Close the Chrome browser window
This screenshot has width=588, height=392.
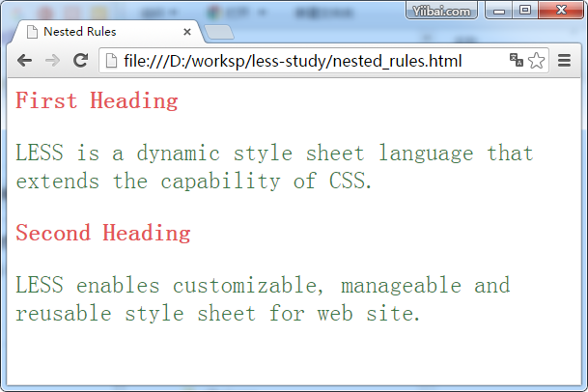(559, 11)
